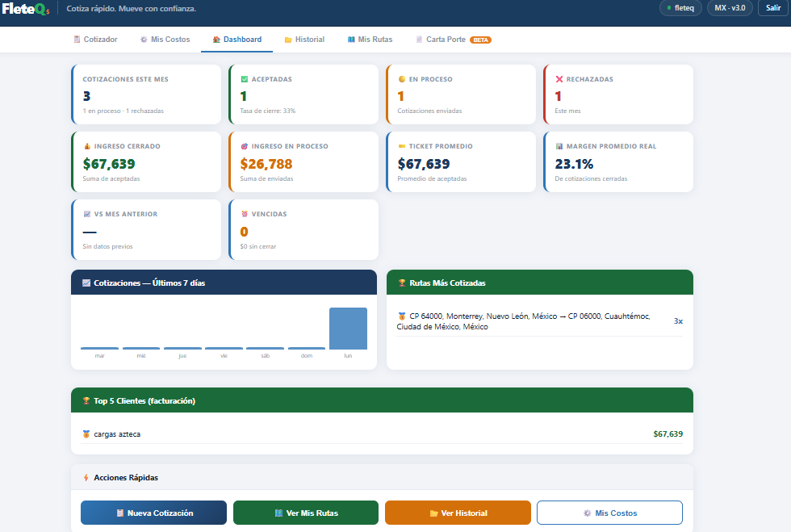
Task: Click the chart icon on Cotizaciones Últimos 7 días
Action: pos(85,282)
